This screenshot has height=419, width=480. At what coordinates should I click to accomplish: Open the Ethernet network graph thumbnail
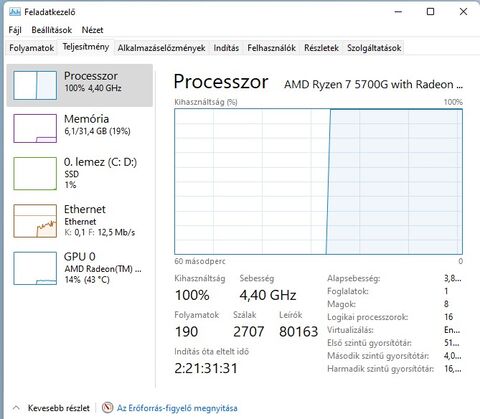coord(35,221)
